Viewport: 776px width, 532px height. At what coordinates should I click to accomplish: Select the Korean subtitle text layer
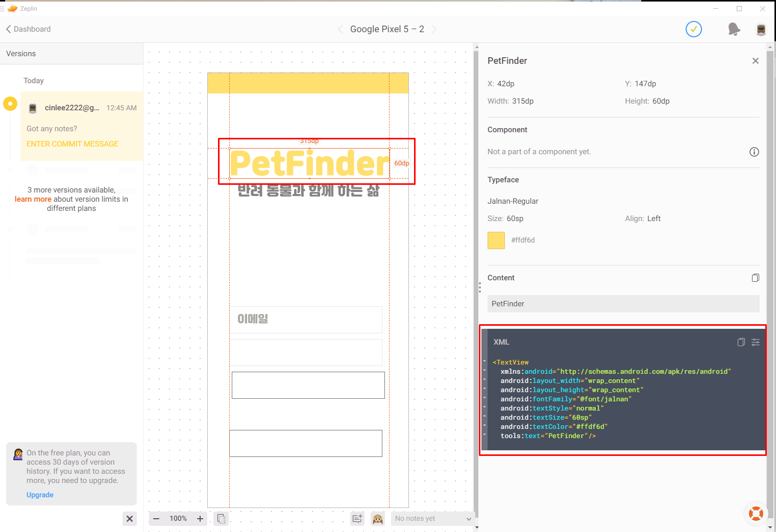[x=308, y=190]
